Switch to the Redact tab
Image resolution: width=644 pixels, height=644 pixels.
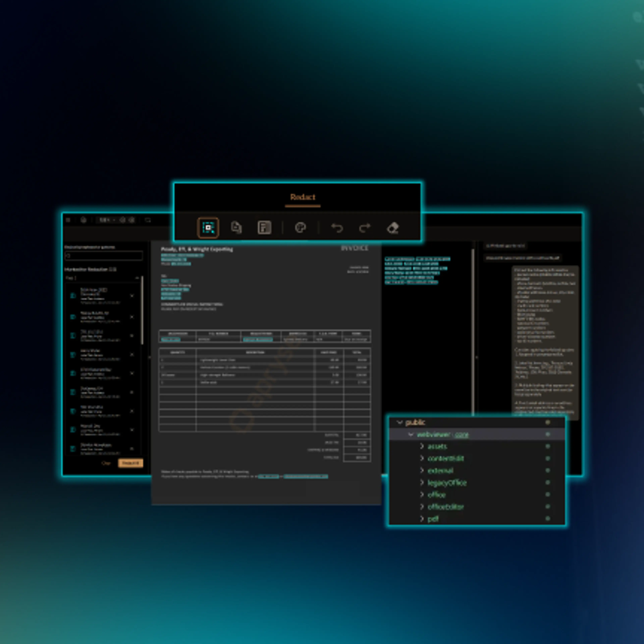[x=302, y=197]
